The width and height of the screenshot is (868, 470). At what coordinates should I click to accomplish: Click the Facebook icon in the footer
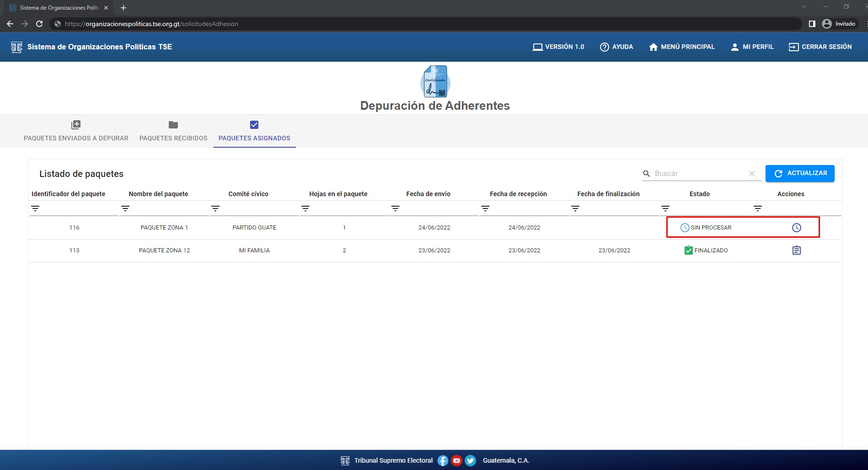(x=443, y=460)
